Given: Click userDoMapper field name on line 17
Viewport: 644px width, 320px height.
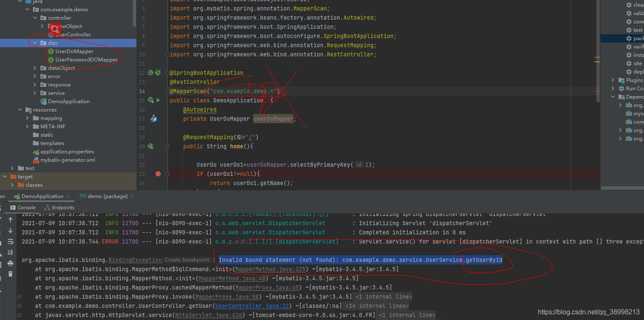Looking at the screenshot, I should tap(273, 119).
